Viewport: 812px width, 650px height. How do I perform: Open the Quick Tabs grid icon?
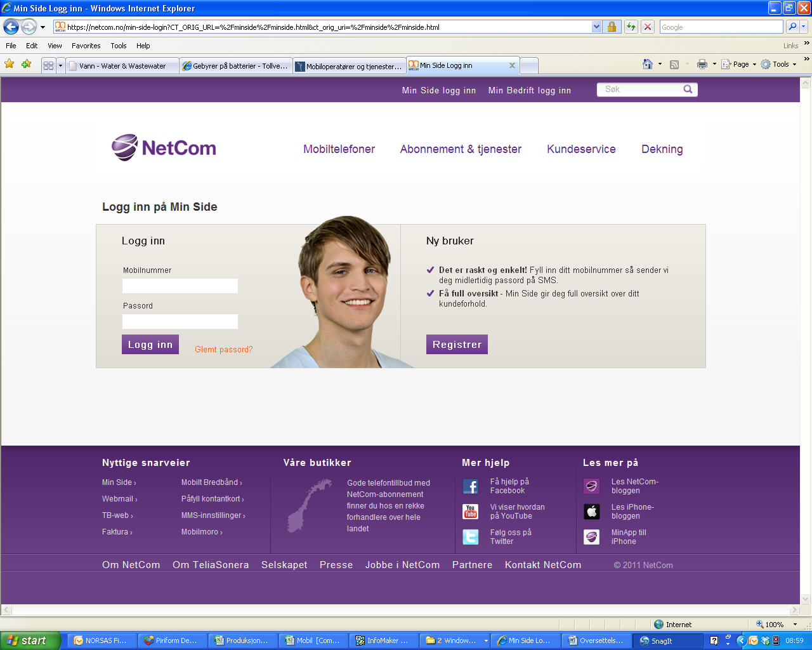48,65
